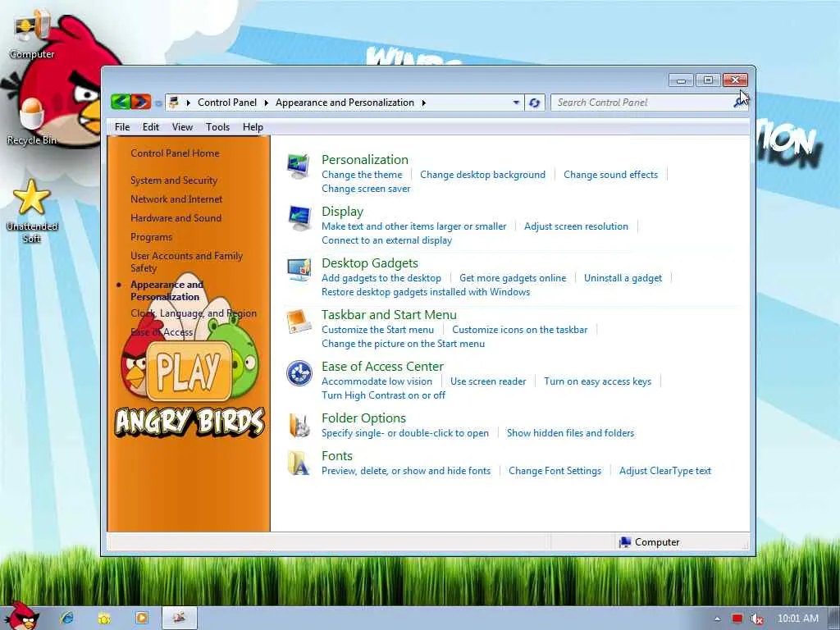Click Change Font Settings link
This screenshot has height=630, width=840.
pos(555,471)
